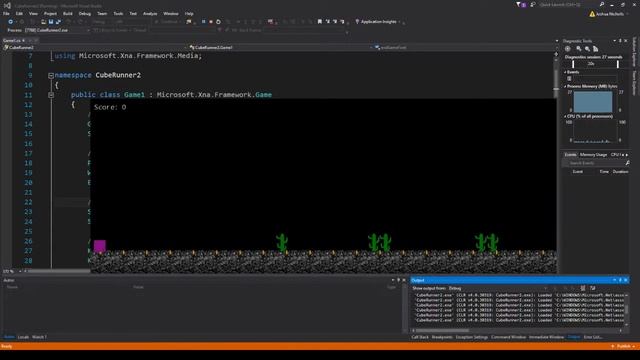Open Diagnostic Tools settings gear icon
This screenshot has height=360, width=640.
pos(568,49)
